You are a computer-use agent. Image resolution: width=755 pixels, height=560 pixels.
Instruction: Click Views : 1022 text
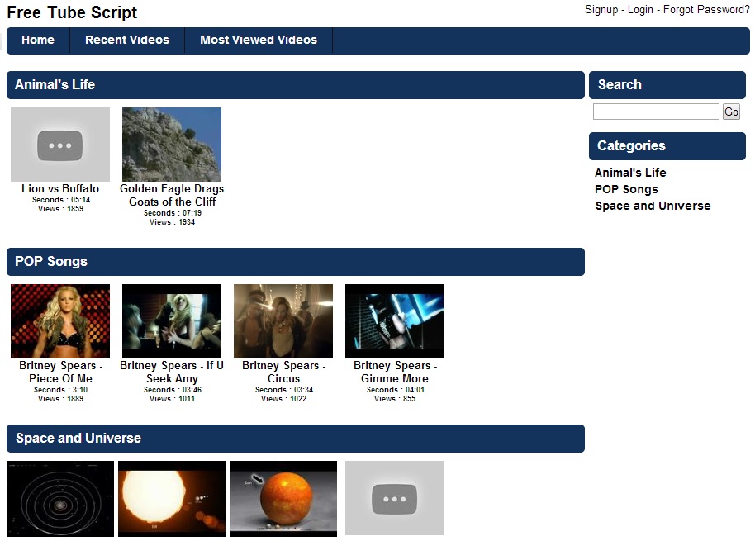tap(283, 399)
